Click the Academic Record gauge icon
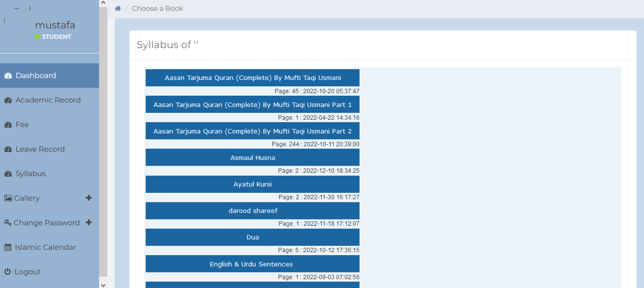Viewport: 644px width, 288px height. tap(8, 100)
